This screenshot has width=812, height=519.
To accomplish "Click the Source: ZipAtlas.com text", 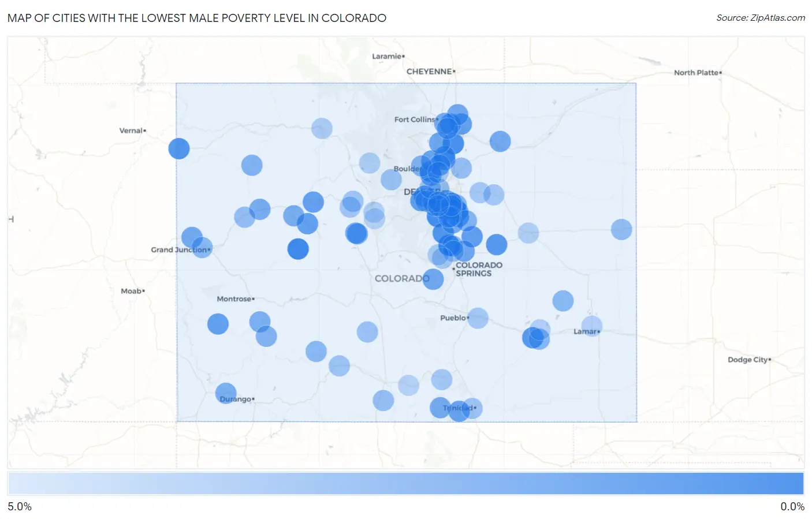I will pos(761,18).
